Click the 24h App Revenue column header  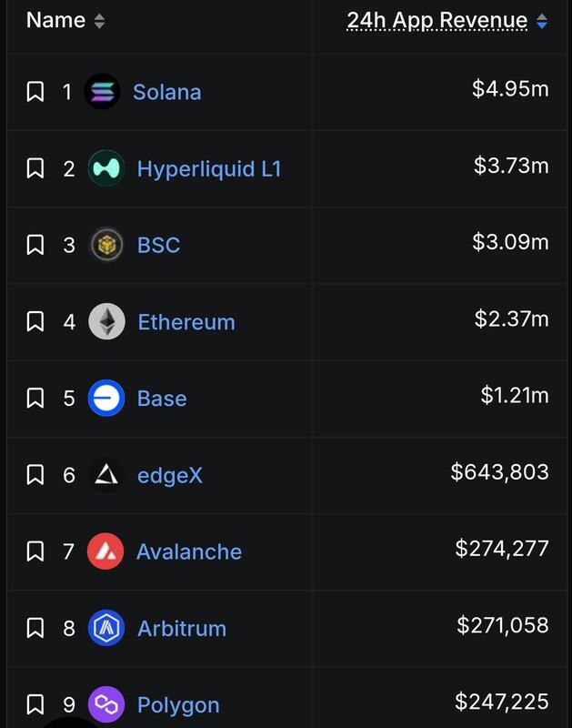(x=437, y=21)
